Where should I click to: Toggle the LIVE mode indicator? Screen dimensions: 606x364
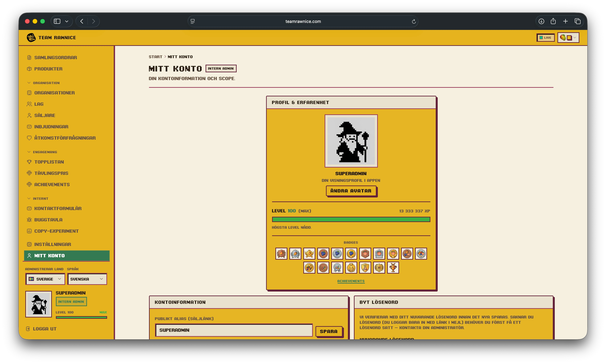(545, 38)
